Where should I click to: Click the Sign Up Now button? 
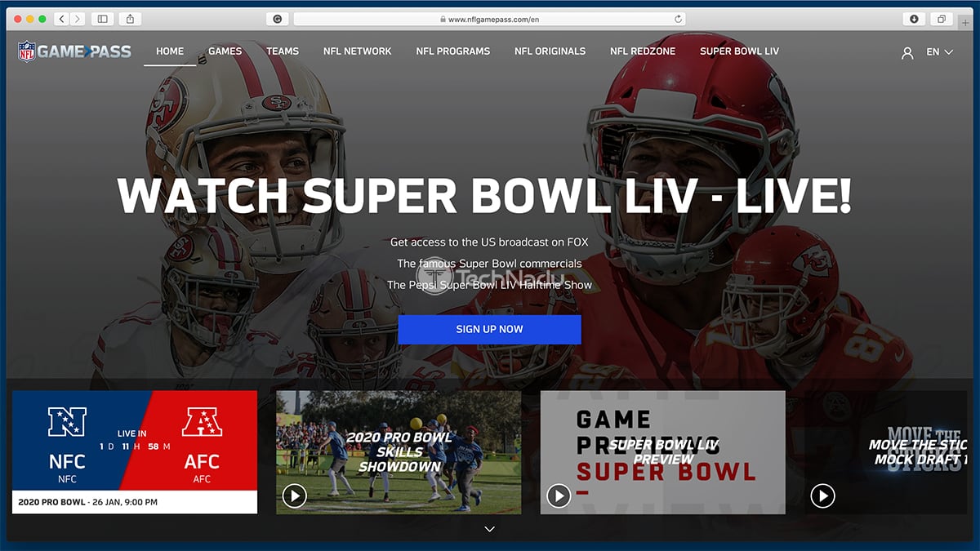point(490,329)
